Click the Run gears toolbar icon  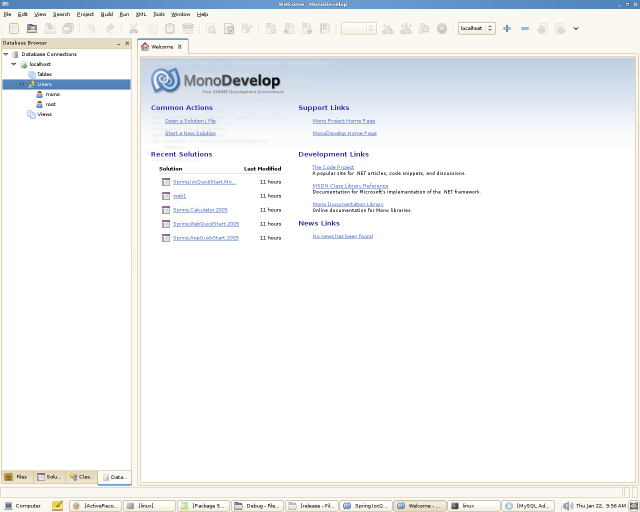click(x=424, y=28)
